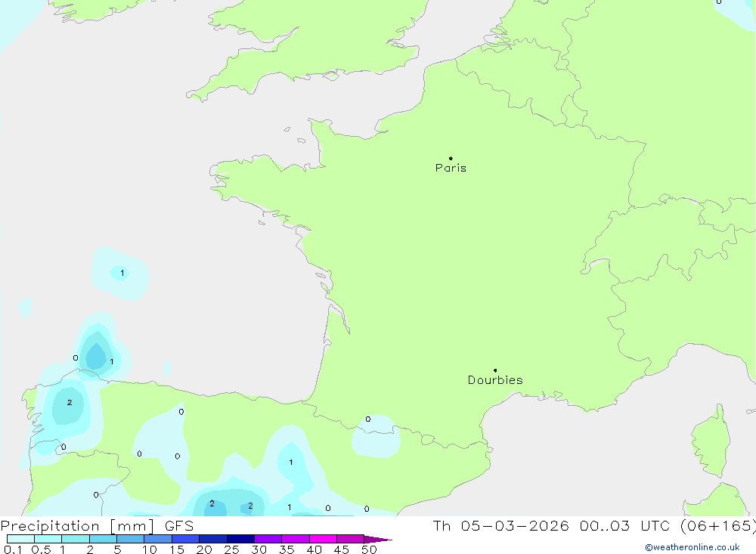Click the '10' legend scale value
Screen dimensions: 756x554
pos(150,549)
